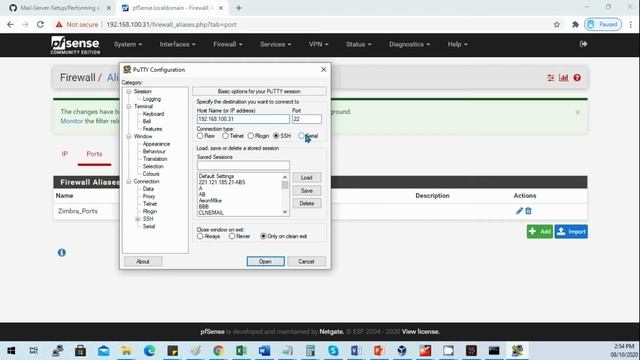Open the System dropdown menu
This screenshot has height=360, width=640.
[x=128, y=44]
